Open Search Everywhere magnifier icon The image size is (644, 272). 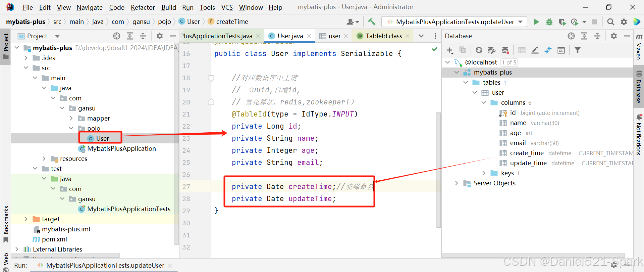click(611, 22)
